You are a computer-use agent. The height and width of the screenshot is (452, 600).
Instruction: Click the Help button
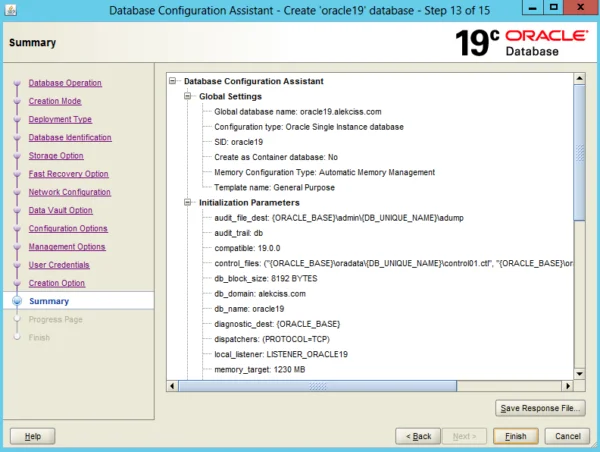(x=33, y=436)
